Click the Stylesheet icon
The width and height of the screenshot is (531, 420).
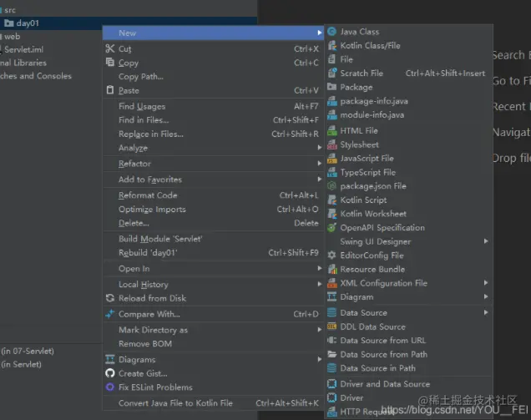[x=332, y=144]
